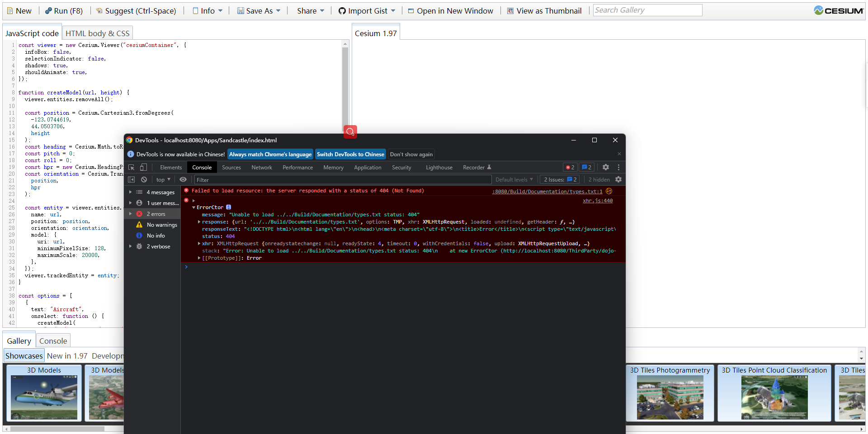Toggle the eye icon to create live expression
Image resolution: width=868 pixels, height=434 pixels.
(183, 179)
